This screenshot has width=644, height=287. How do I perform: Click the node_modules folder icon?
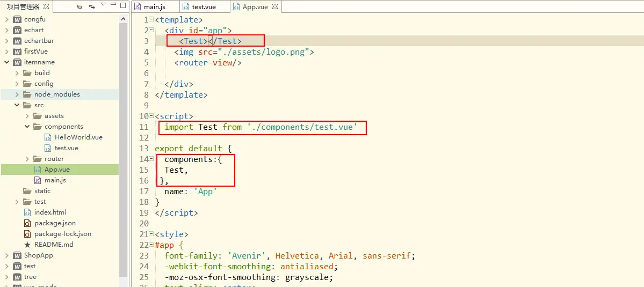(x=27, y=94)
